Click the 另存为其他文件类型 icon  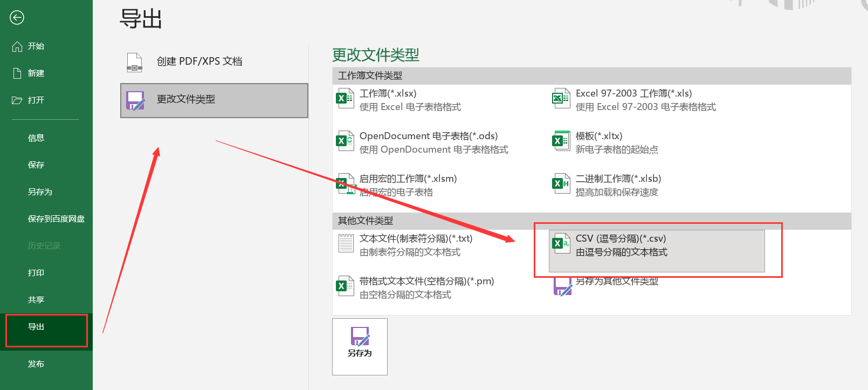coord(562,286)
